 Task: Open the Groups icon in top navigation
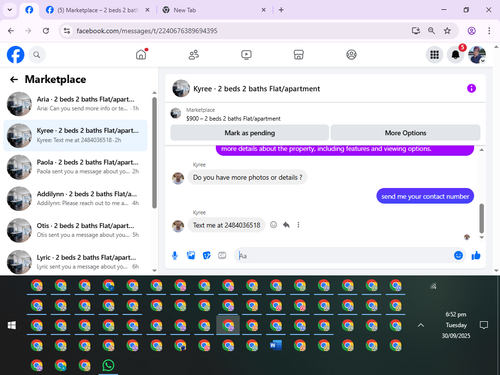click(x=351, y=55)
